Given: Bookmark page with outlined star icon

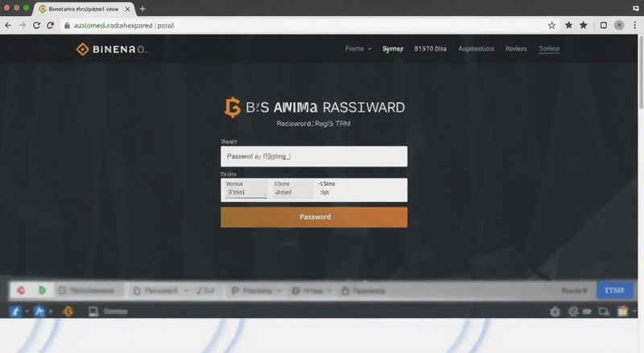Looking at the screenshot, I should tap(551, 26).
